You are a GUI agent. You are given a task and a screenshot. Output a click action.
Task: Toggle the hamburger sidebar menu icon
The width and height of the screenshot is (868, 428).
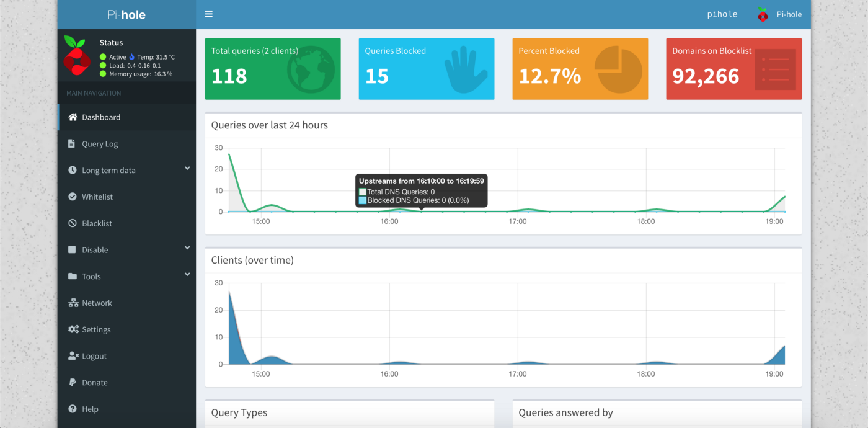click(x=208, y=14)
